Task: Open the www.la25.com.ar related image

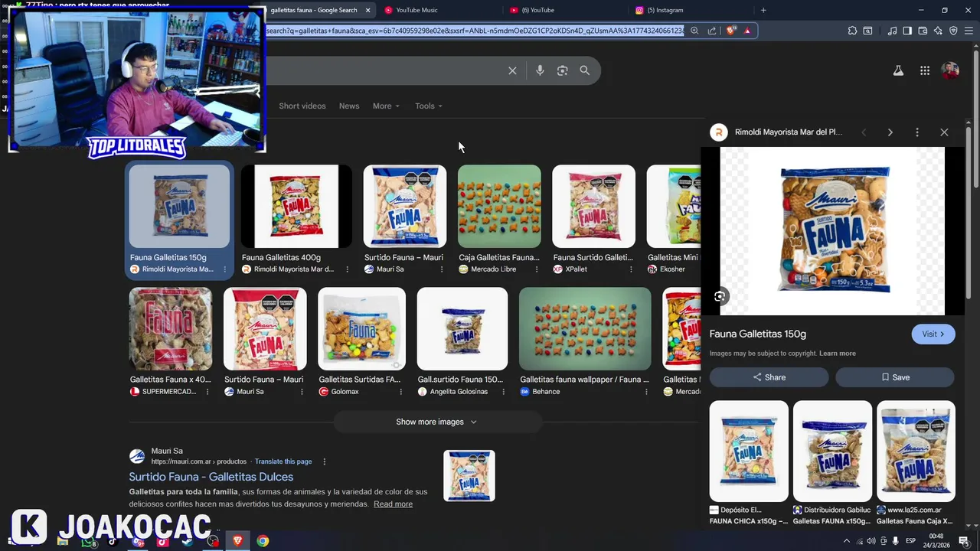Action: tap(916, 451)
